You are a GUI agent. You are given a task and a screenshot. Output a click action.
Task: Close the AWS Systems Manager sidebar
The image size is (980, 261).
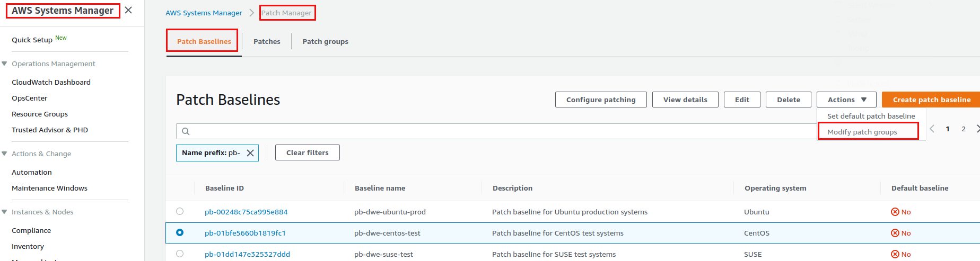pos(128,10)
